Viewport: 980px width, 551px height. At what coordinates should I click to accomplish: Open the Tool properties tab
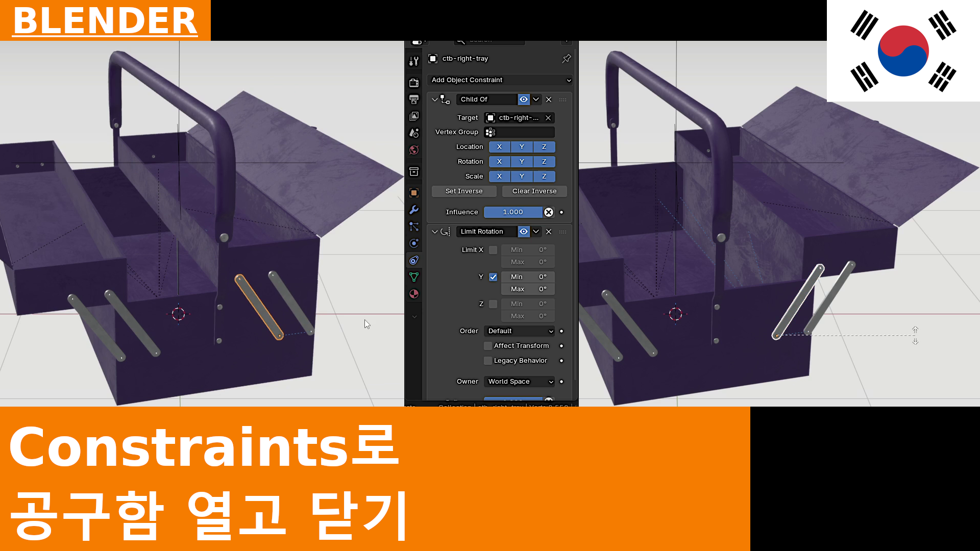click(x=414, y=62)
